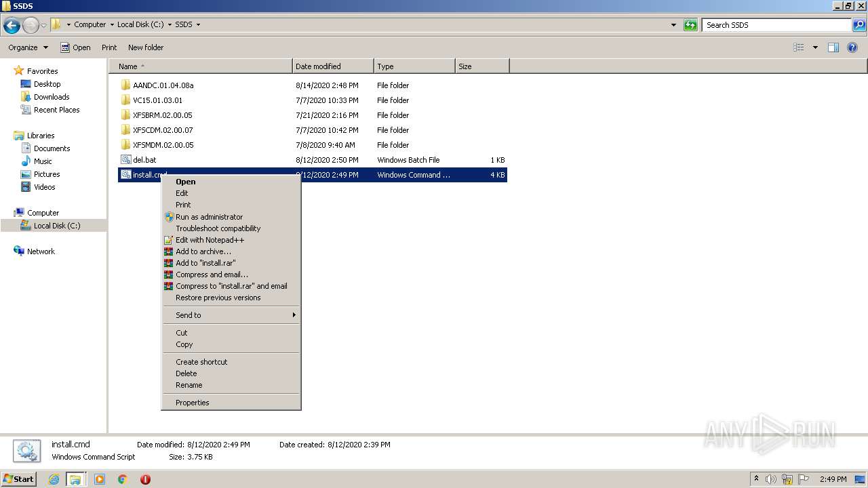
Task: Open the Pictures library
Action: click(x=47, y=174)
